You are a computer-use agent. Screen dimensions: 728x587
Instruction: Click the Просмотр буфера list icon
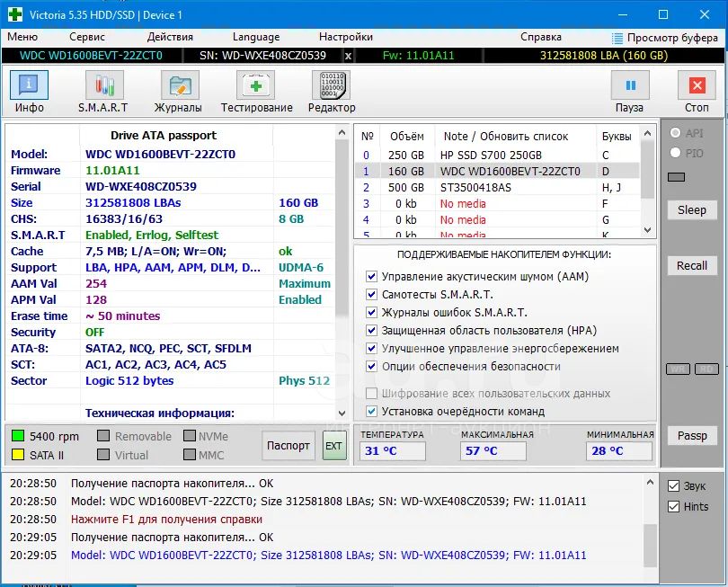click(617, 38)
